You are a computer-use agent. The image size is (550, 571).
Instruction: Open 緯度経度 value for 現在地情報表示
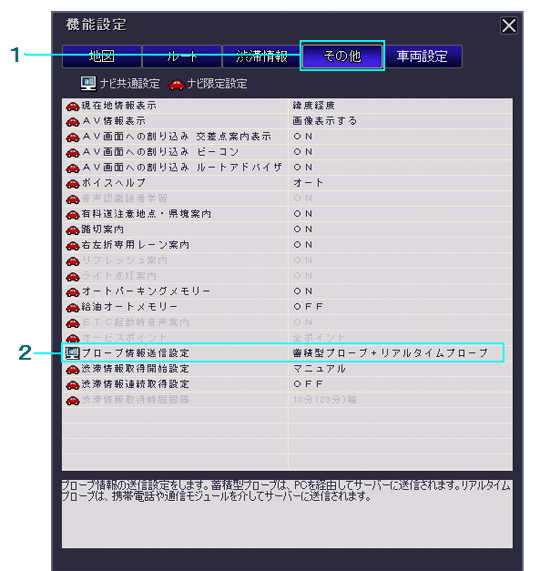click(314, 106)
